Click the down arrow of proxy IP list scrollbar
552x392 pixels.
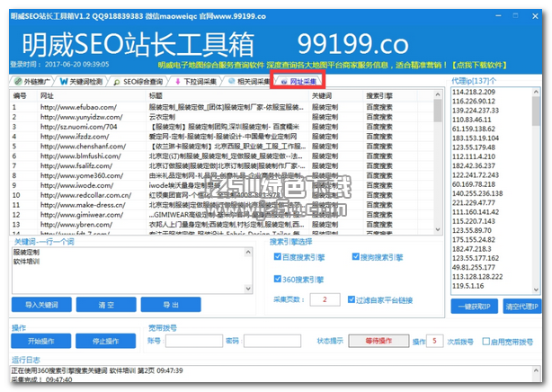click(536, 290)
